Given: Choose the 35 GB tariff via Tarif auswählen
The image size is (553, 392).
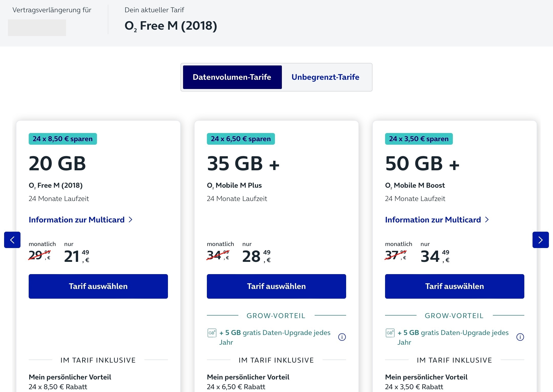Looking at the screenshot, I should click(276, 286).
